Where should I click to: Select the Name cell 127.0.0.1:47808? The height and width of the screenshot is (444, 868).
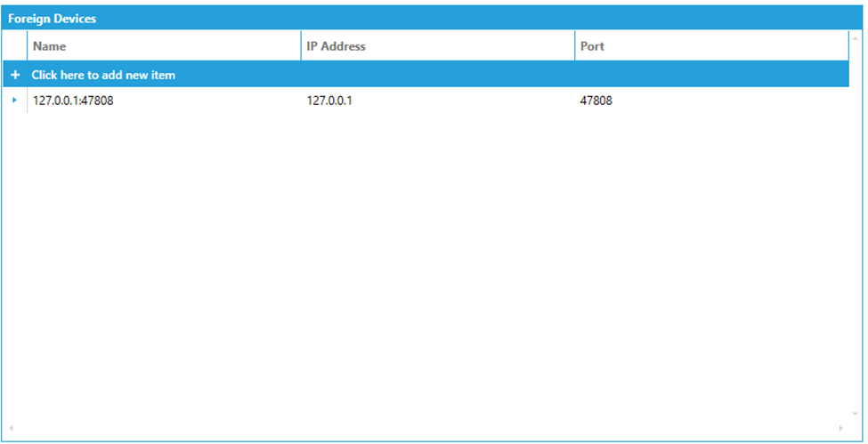pyautogui.click(x=73, y=101)
